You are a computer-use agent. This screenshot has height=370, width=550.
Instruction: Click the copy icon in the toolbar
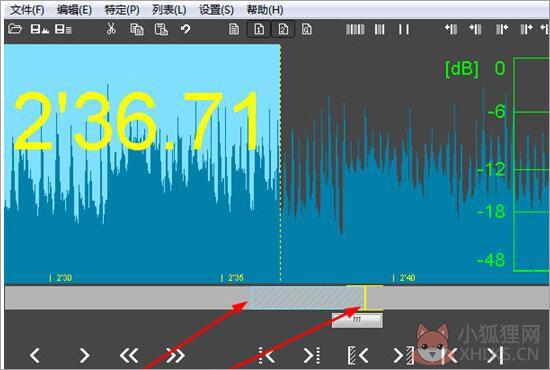coord(136,29)
